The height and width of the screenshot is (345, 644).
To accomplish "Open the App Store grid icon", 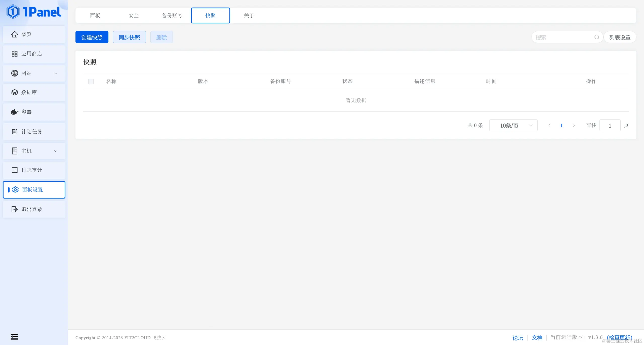I will (15, 54).
